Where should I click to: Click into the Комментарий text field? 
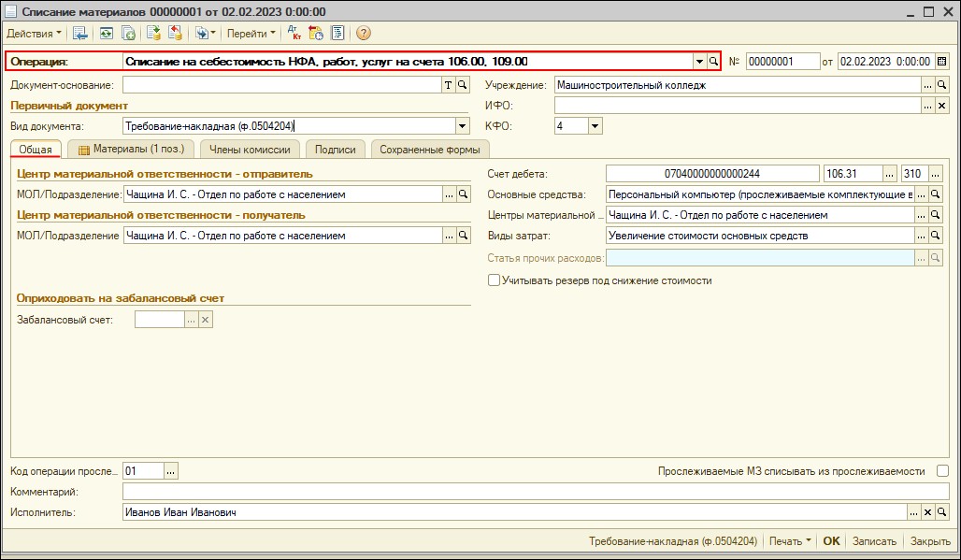533,492
